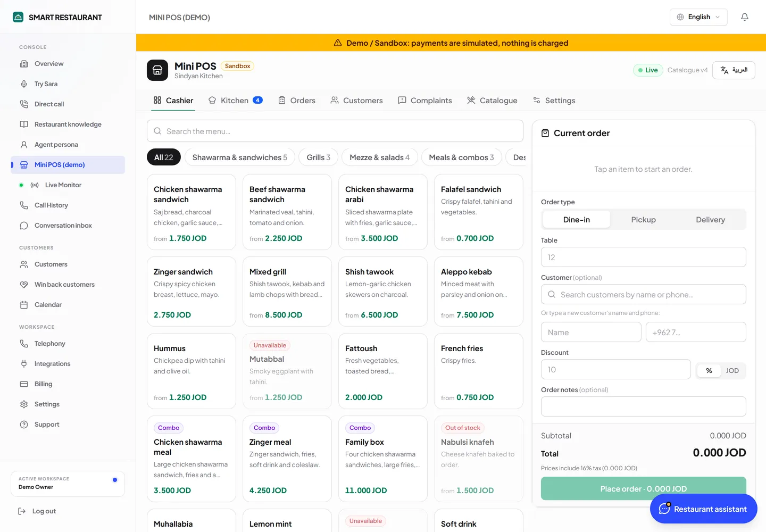Filter menu by Grills category
This screenshot has width=766, height=532.
319,157
